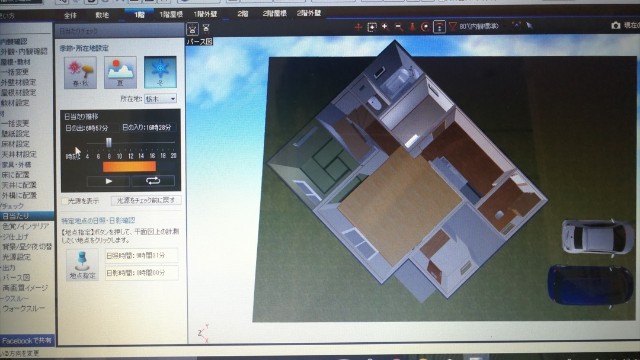Click the expand arrows icon in viewport toolbar

[x=516, y=25]
